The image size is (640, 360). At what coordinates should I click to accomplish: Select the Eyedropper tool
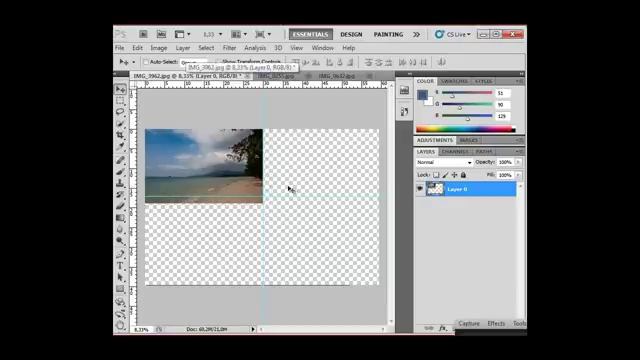click(120, 146)
